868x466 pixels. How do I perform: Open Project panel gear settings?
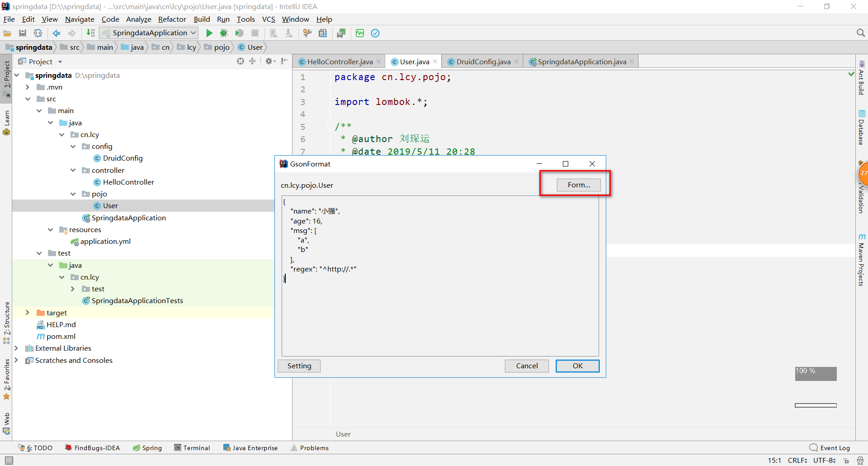click(269, 61)
